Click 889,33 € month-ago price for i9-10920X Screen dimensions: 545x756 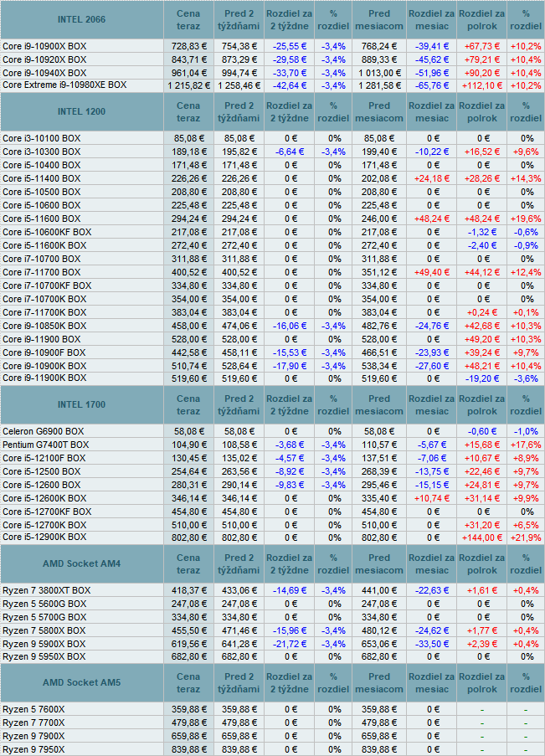[x=379, y=59]
